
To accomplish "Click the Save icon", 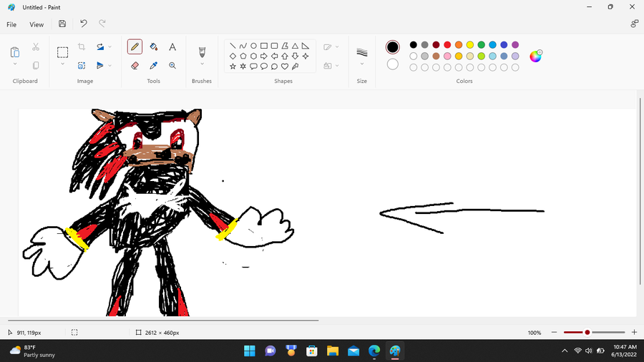I will [62, 24].
